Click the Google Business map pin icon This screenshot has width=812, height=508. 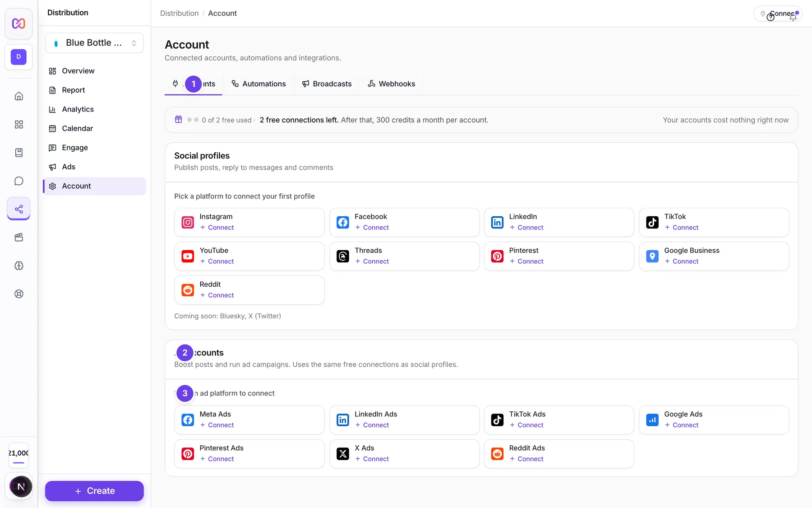coord(652,256)
